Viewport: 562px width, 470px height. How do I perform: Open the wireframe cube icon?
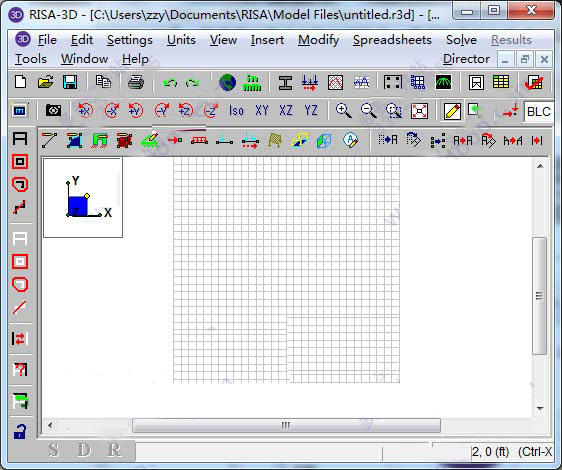tap(324, 141)
